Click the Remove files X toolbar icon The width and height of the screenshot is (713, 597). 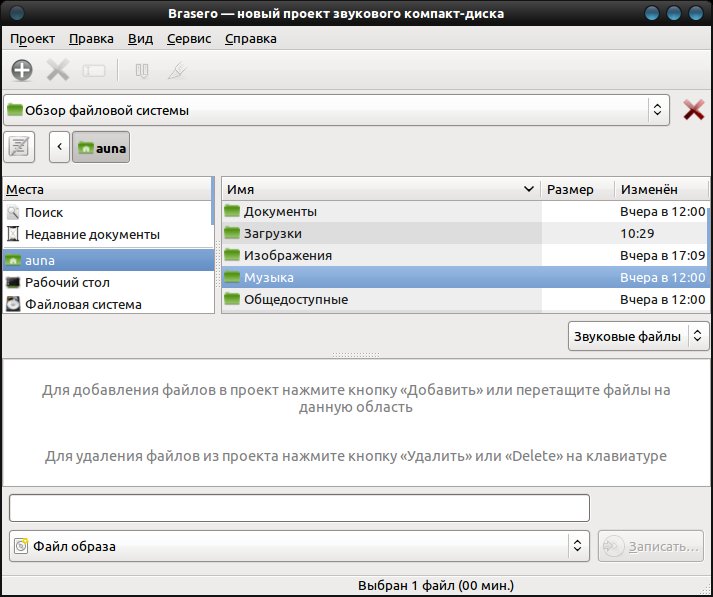[x=58, y=70]
